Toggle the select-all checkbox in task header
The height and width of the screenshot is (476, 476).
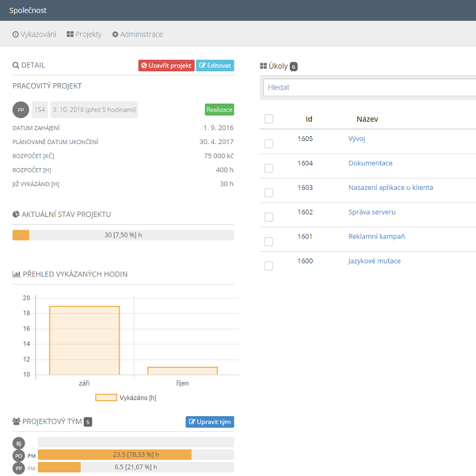(269, 119)
